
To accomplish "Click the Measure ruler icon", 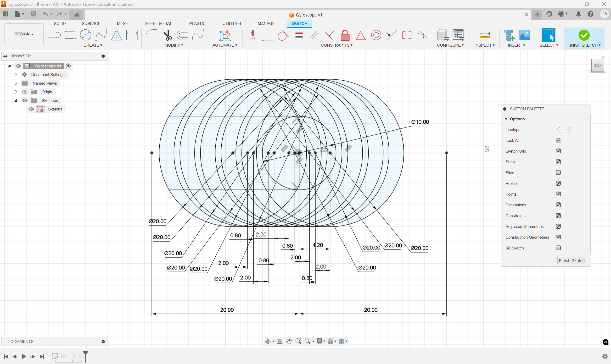I will 484,35.
